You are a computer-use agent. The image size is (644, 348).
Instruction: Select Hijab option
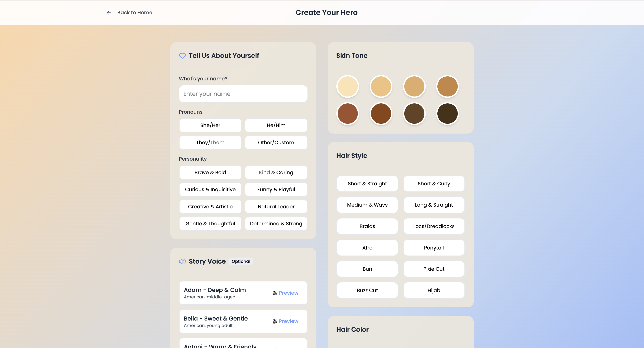(x=434, y=290)
